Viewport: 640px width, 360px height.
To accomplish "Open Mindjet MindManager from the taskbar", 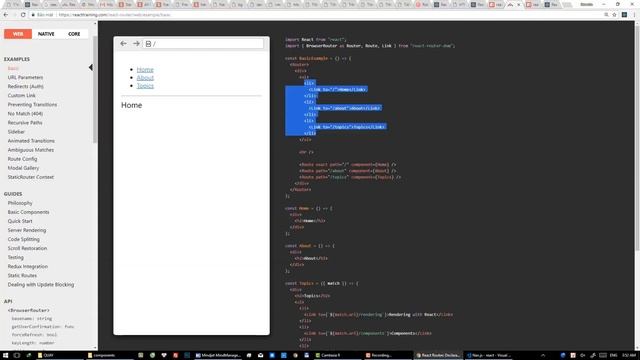I will pyautogui.click(x=218, y=356).
